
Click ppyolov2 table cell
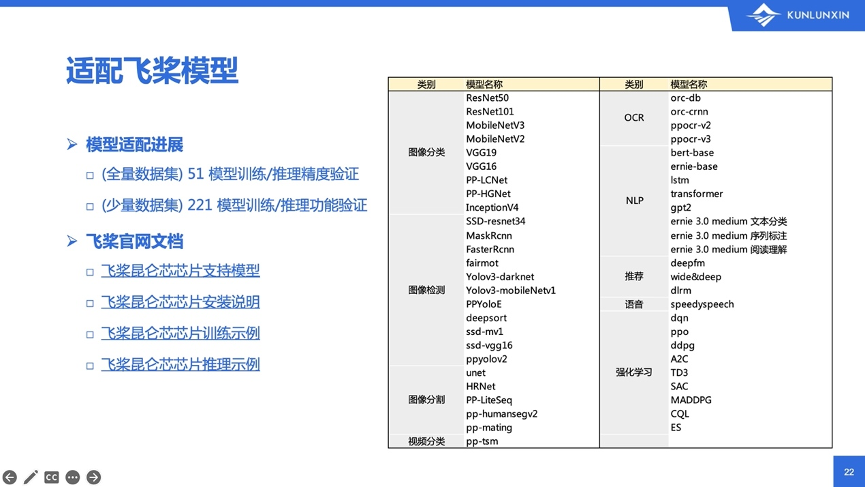(x=487, y=359)
